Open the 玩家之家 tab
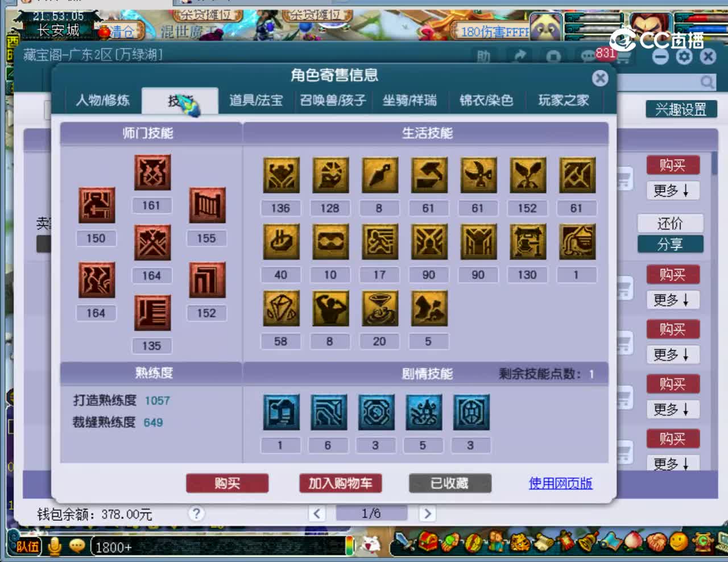 tap(564, 101)
